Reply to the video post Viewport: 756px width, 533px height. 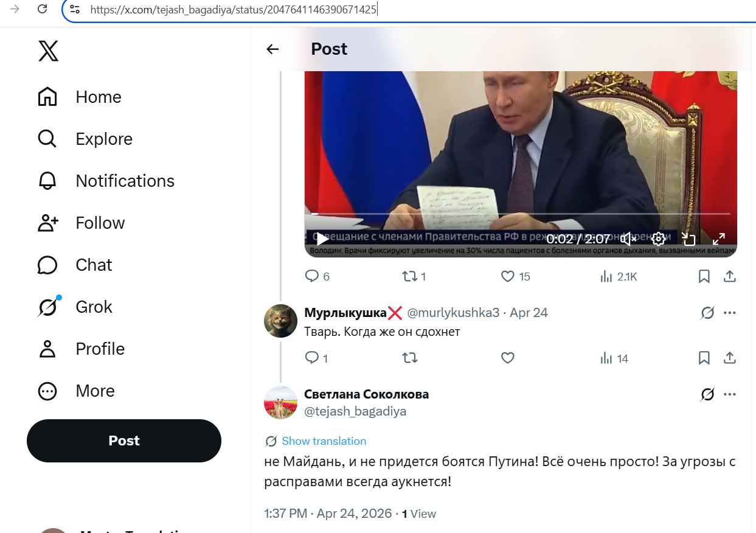(312, 277)
